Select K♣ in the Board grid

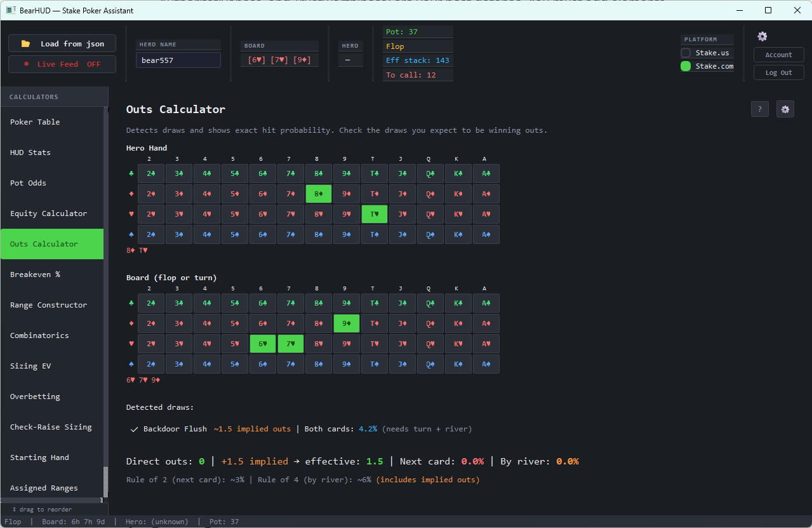[x=458, y=303]
